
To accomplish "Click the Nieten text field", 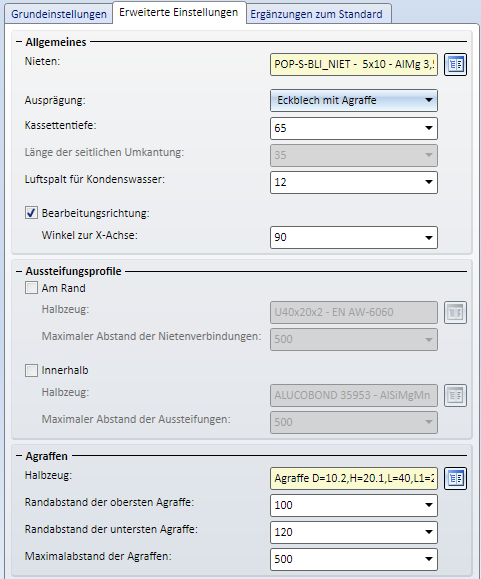I will [354, 65].
